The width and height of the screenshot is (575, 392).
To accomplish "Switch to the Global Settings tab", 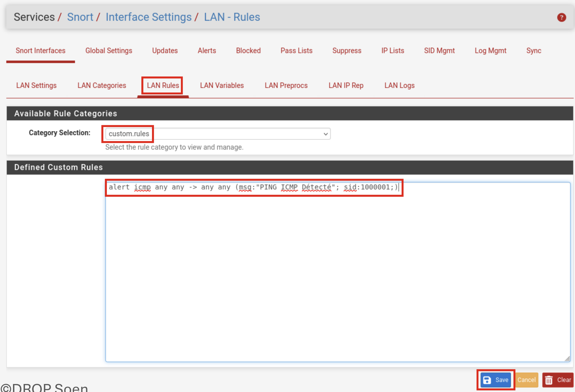I will (108, 51).
